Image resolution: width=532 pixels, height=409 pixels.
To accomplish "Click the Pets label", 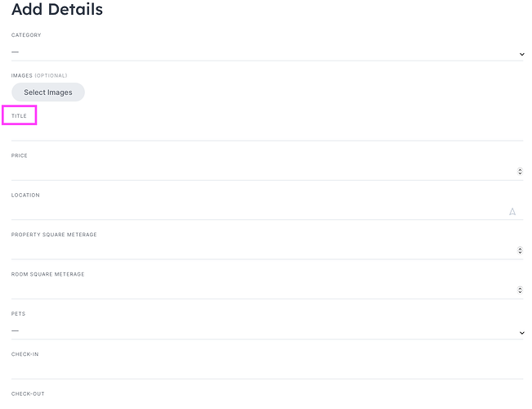I will (x=18, y=314).
